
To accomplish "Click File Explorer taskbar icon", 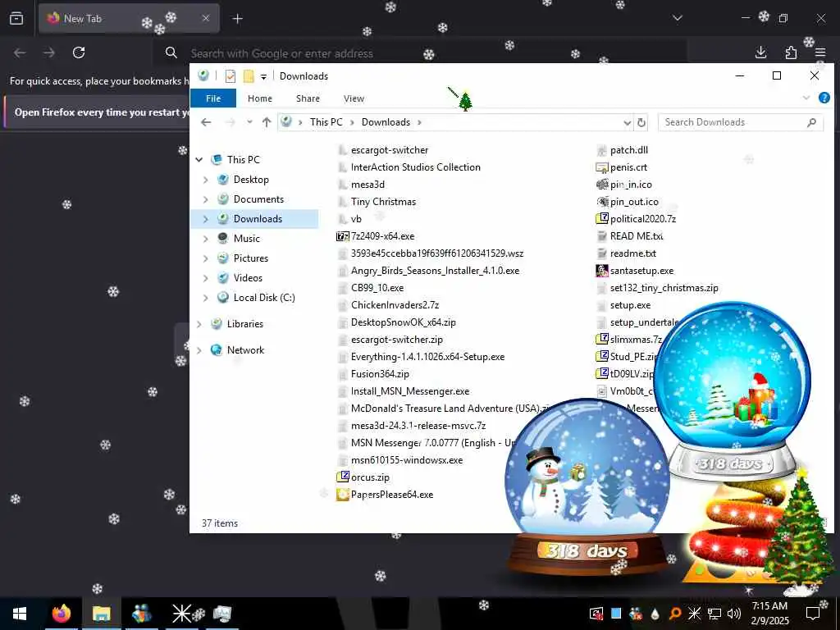I will pyautogui.click(x=101, y=614).
